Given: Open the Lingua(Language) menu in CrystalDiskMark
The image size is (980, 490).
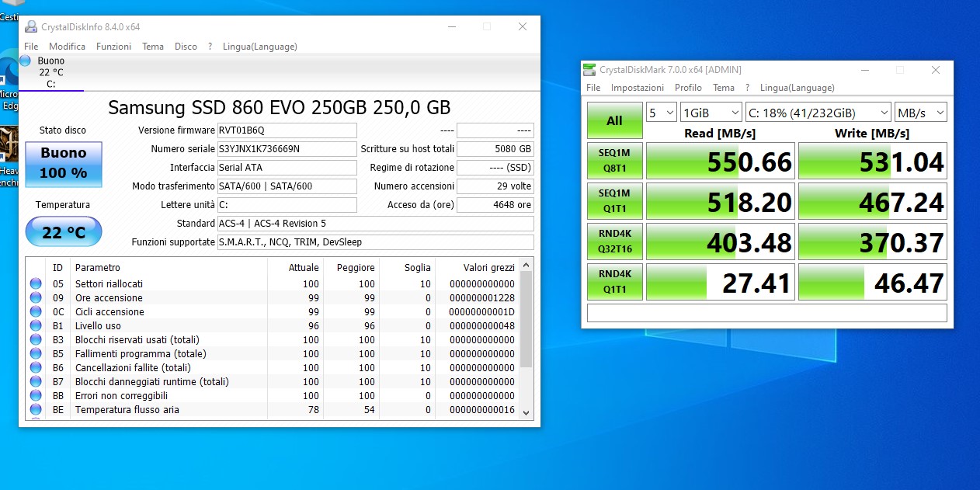Looking at the screenshot, I should point(798,88).
